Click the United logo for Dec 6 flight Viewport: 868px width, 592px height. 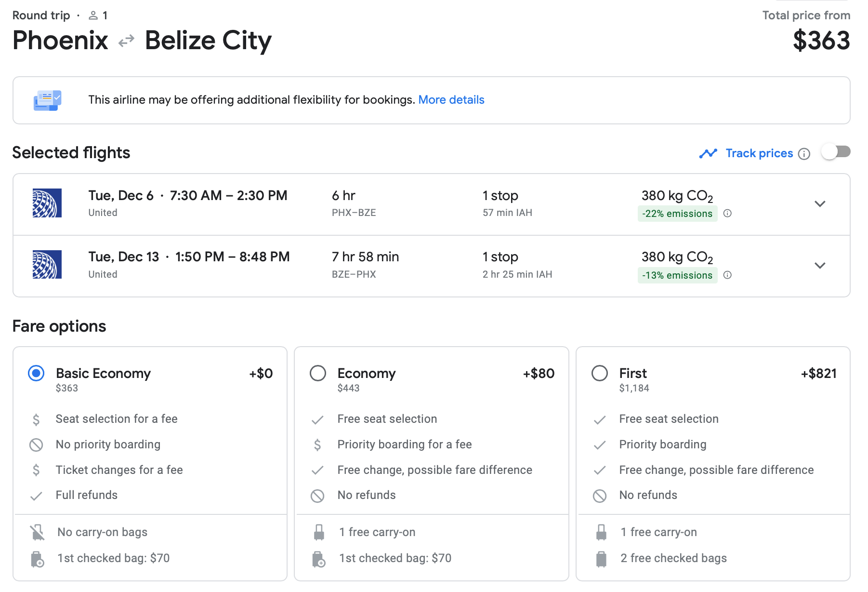47,203
